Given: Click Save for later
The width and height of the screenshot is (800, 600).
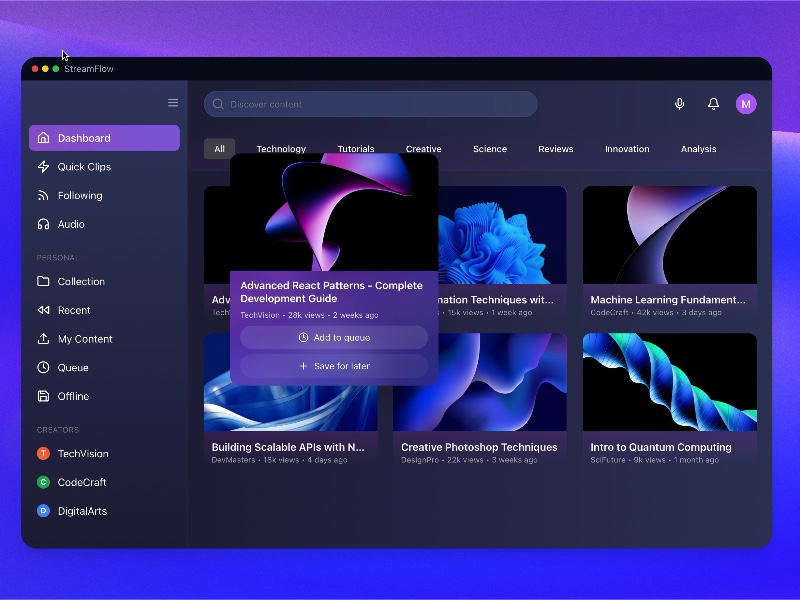Looking at the screenshot, I should pyautogui.click(x=334, y=366).
